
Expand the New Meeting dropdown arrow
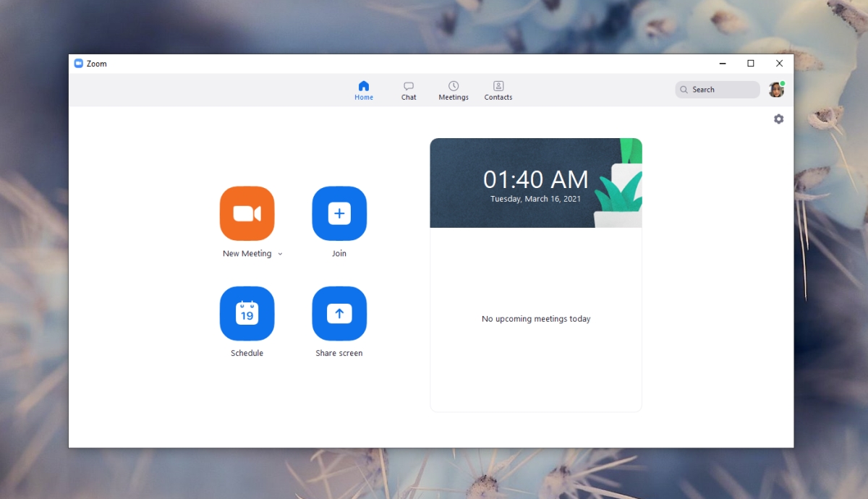click(x=280, y=254)
